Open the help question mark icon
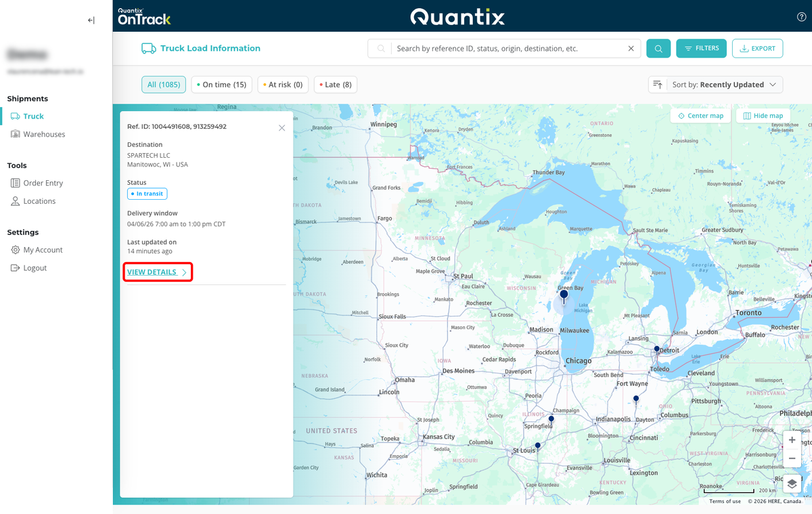 [801, 17]
